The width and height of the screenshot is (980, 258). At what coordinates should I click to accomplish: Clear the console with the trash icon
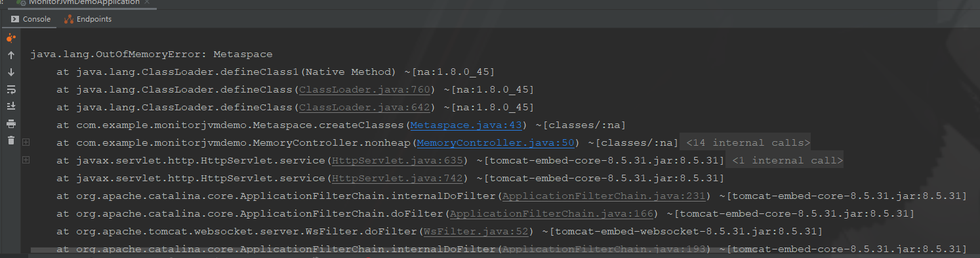click(10, 140)
